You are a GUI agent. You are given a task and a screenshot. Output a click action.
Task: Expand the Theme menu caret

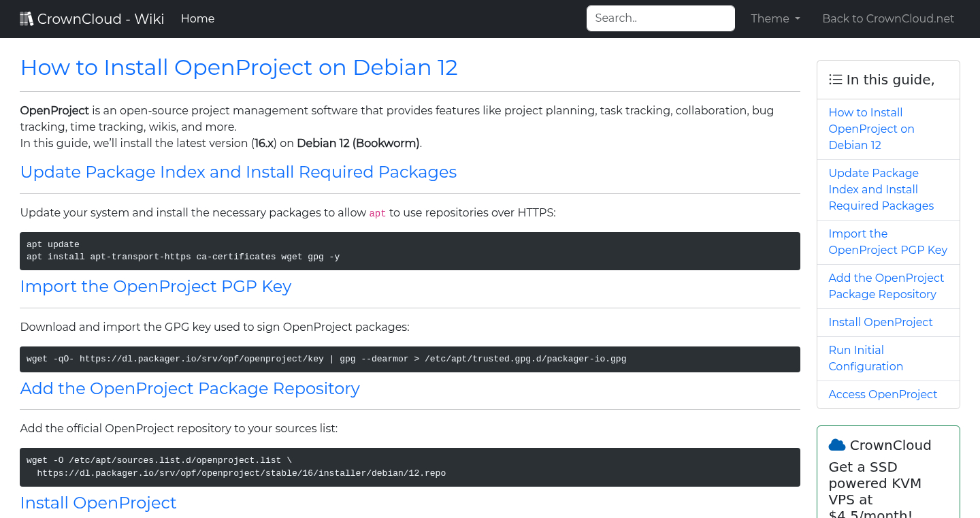(798, 19)
